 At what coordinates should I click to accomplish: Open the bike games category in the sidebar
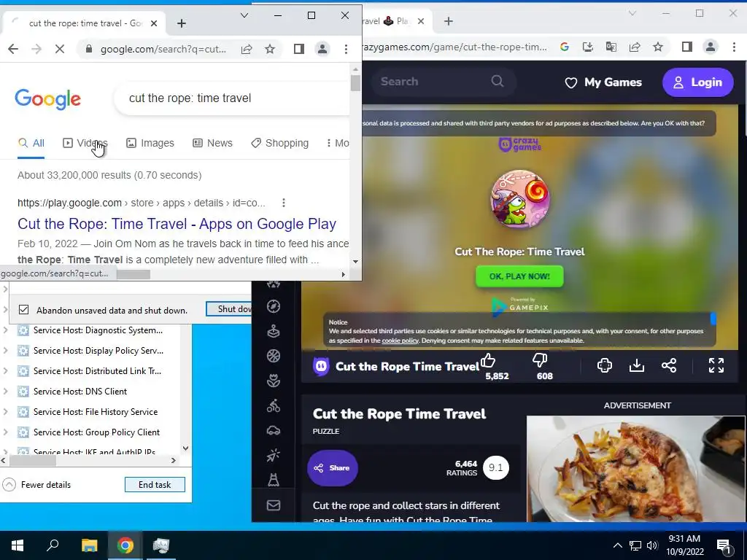click(274, 405)
